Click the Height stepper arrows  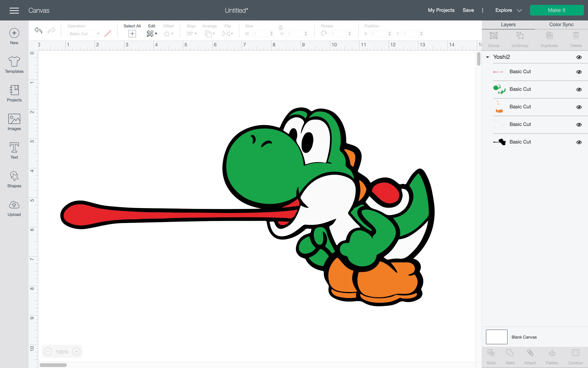[306, 34]
